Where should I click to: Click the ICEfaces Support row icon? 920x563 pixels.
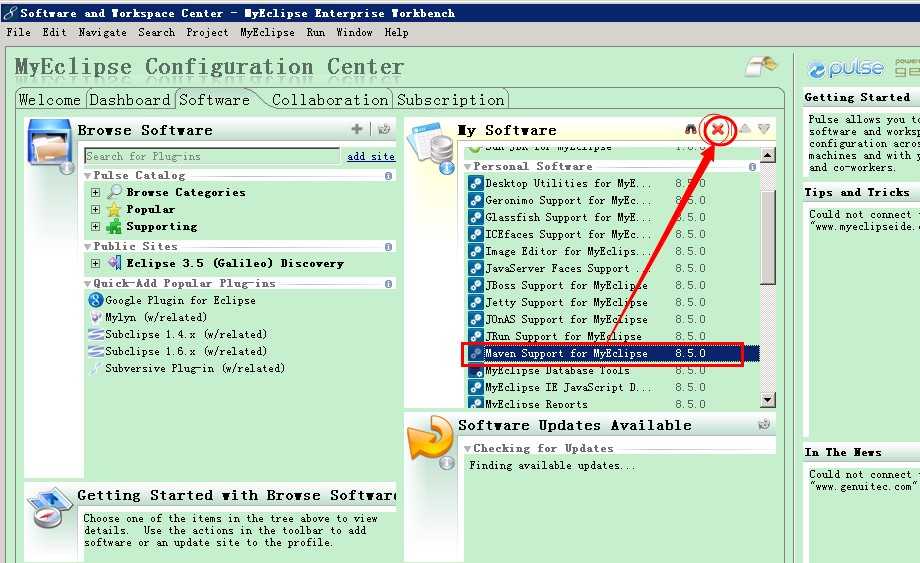(475, 234)
